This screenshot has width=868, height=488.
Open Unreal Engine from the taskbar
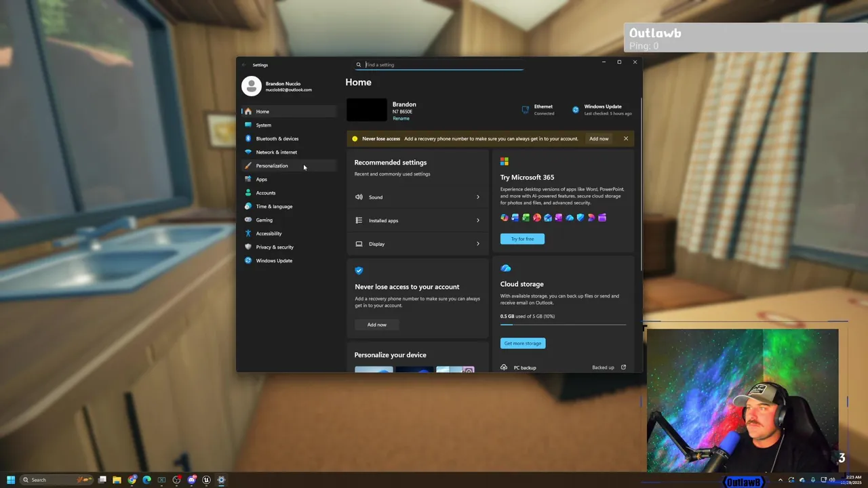pos(207,480)
